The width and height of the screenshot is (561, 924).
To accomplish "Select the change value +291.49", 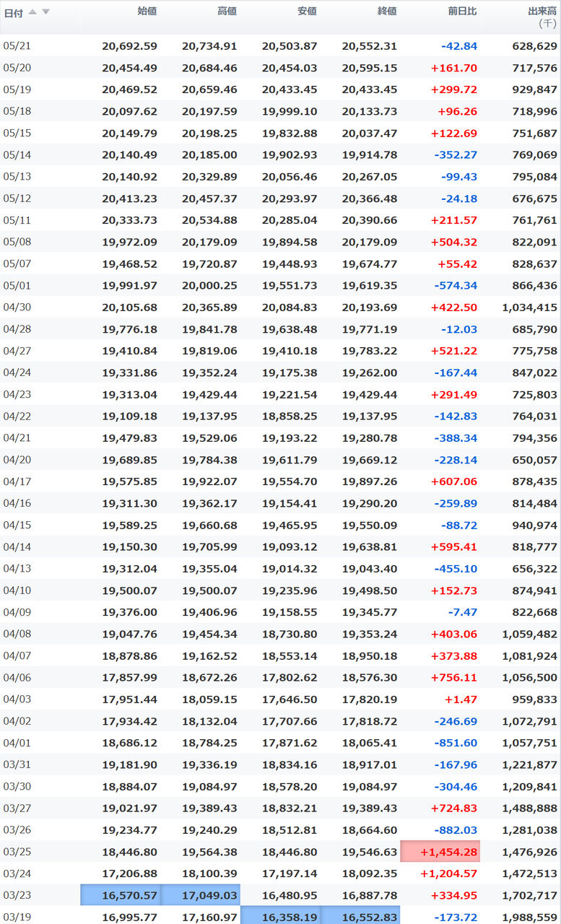I will pos(454,394).
